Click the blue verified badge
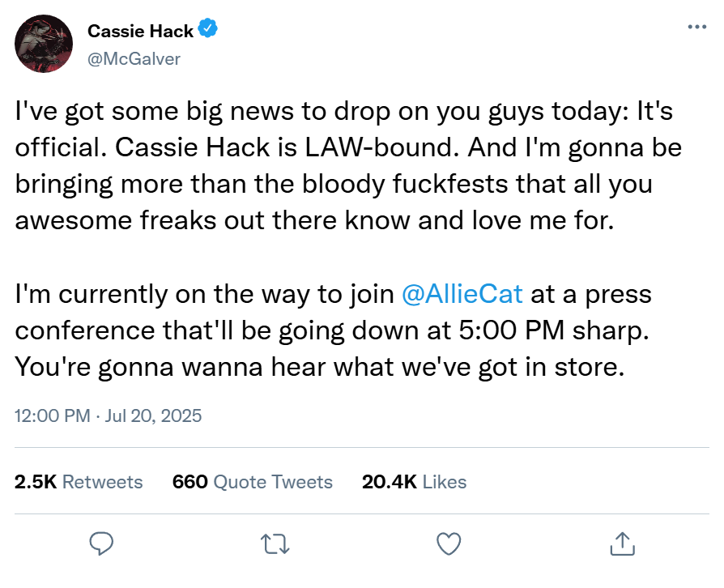The width and height of the screenshot is (724, 588). tap(208, 31)
